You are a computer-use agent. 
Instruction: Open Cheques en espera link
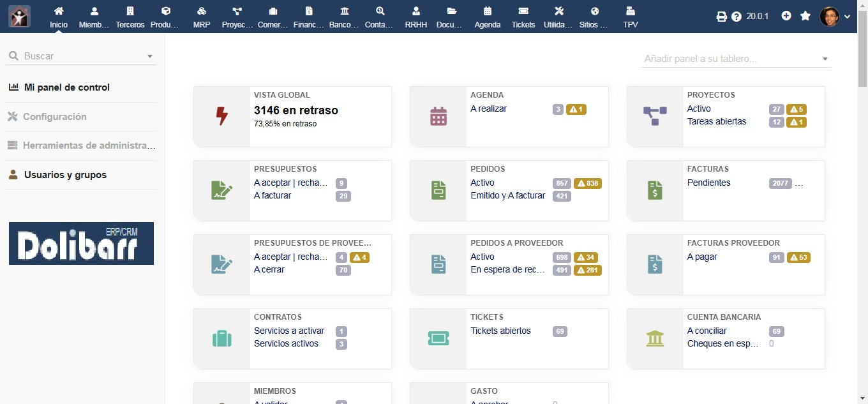click(723, 343)
